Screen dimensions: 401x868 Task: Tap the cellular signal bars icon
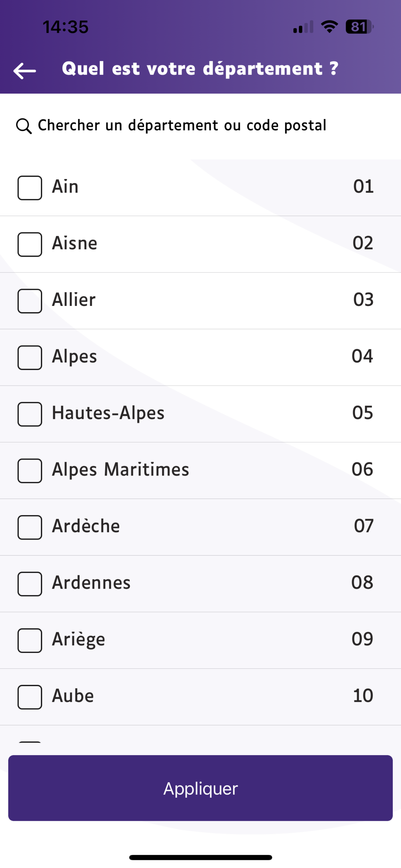click(303, 27)
